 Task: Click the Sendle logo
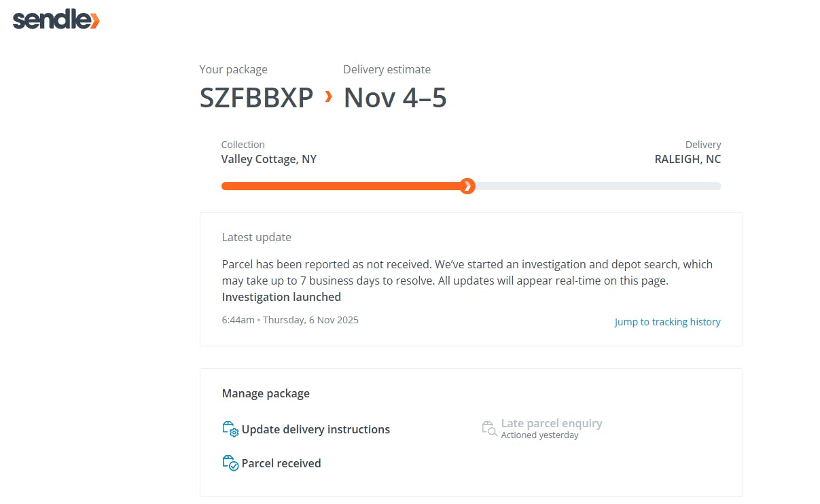click(56, 20)
